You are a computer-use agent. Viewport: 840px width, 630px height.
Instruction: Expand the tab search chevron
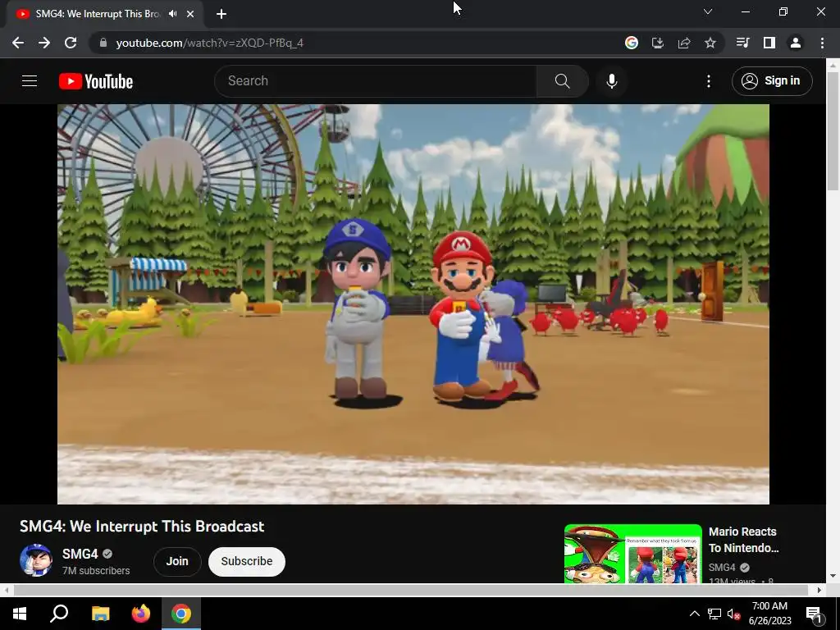(x=708, y=11)
